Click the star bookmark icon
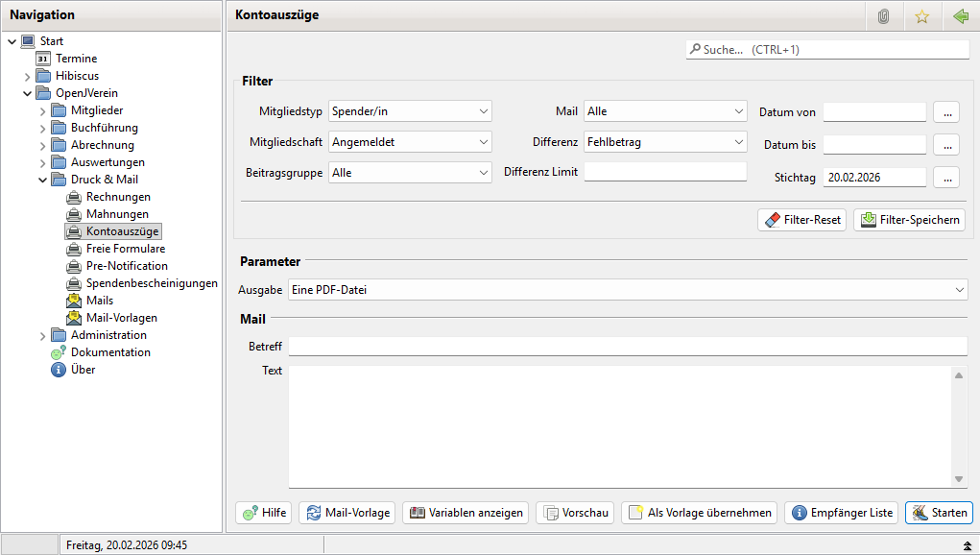980x555 pixels. [x=921, y=16]
